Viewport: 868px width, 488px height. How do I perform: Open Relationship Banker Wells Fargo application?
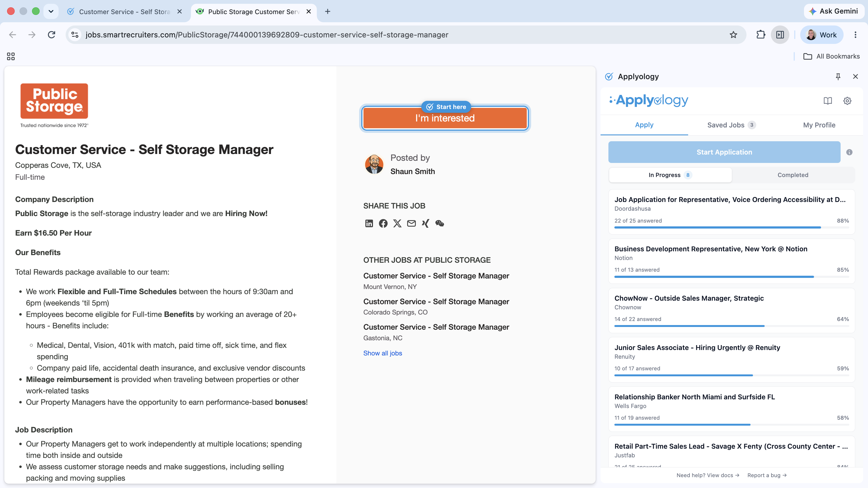(731, 409)
